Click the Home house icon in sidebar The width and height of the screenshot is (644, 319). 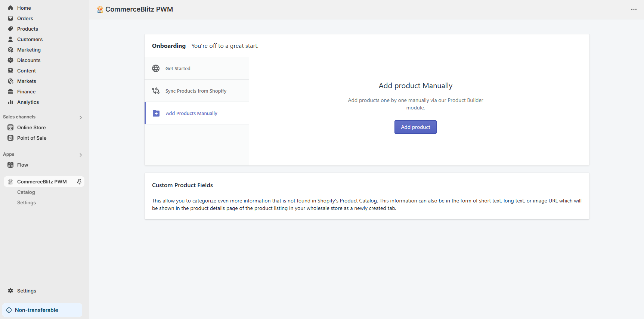(x=10, y=8)
